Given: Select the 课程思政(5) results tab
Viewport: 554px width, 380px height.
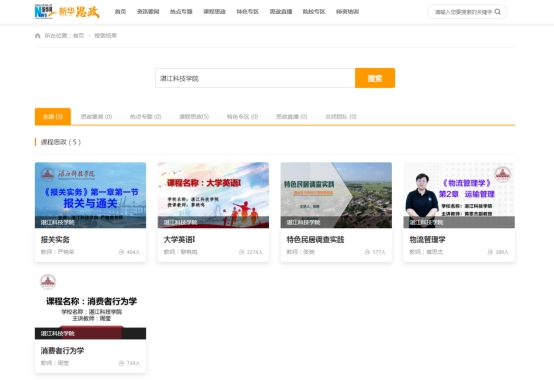Looking at the screenshot, I should click(x=194, y=117).
